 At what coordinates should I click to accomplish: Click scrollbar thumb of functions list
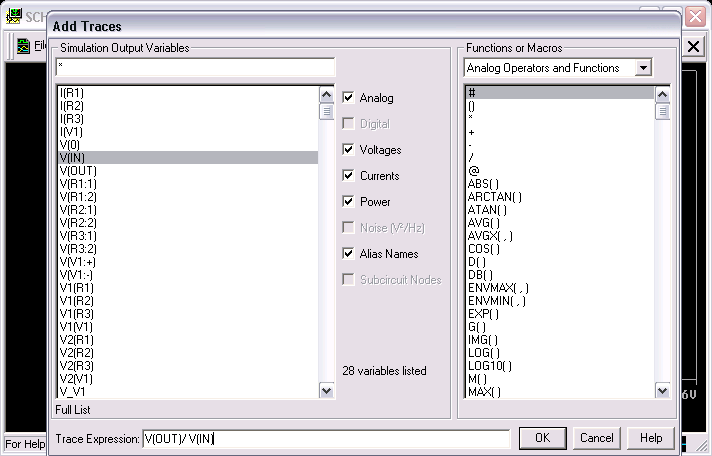[x=663, y=111]
